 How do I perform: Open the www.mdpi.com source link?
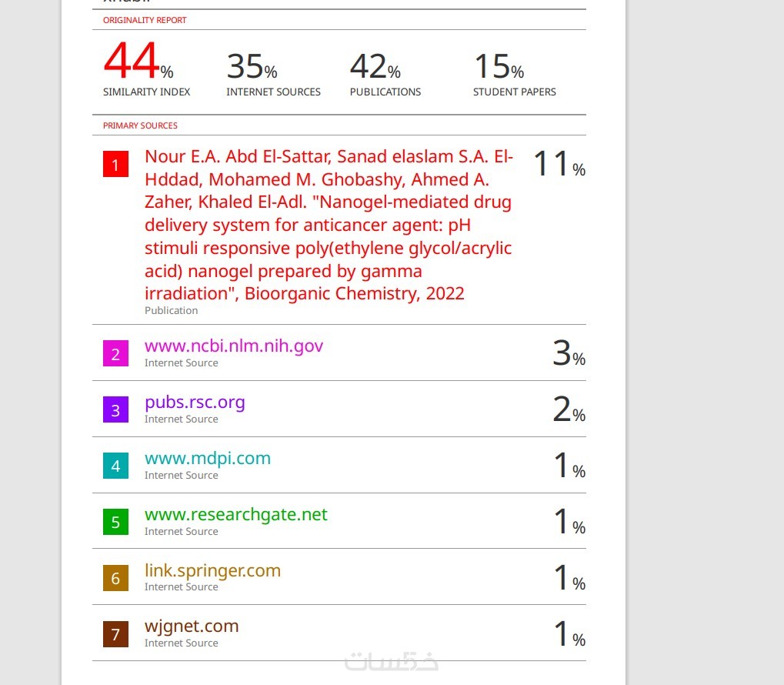(208, 458)
